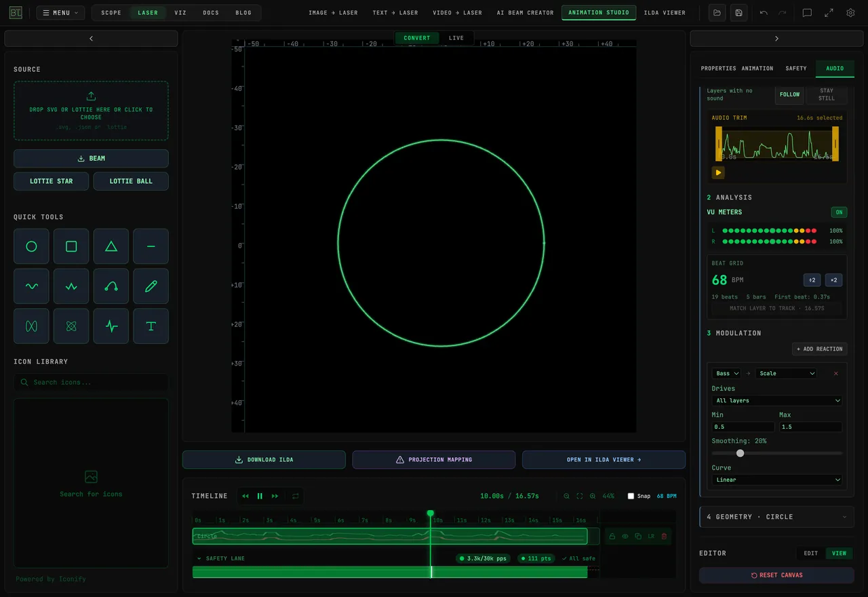868x597 pixels.
Task: Click the BL logo icon
Action: click(16, 12)
